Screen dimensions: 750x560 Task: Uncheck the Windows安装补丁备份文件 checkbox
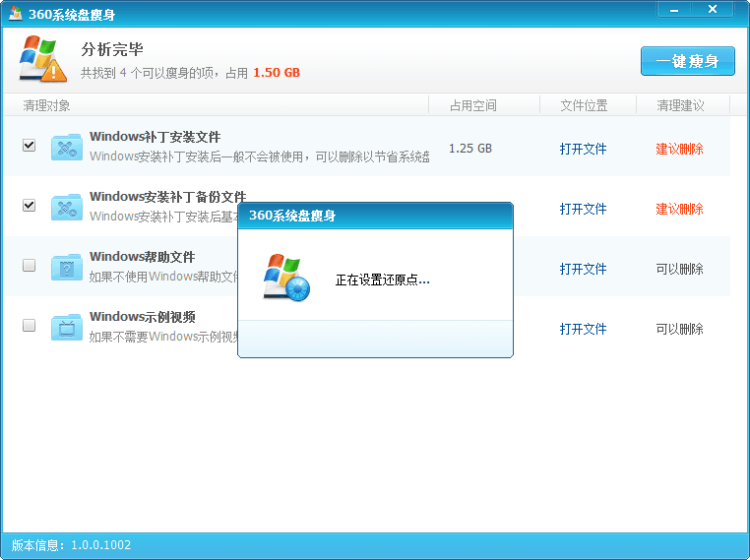pyautogui.click(x=30, y=205)
